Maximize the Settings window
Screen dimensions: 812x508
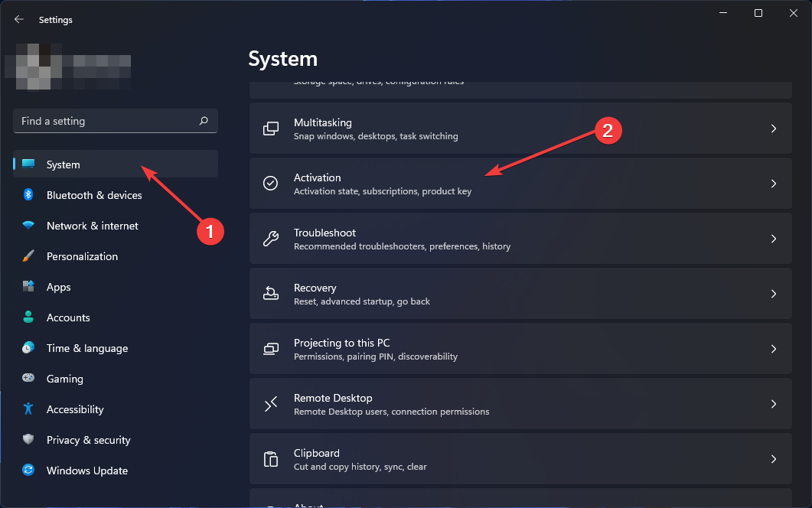pos(758,13)
